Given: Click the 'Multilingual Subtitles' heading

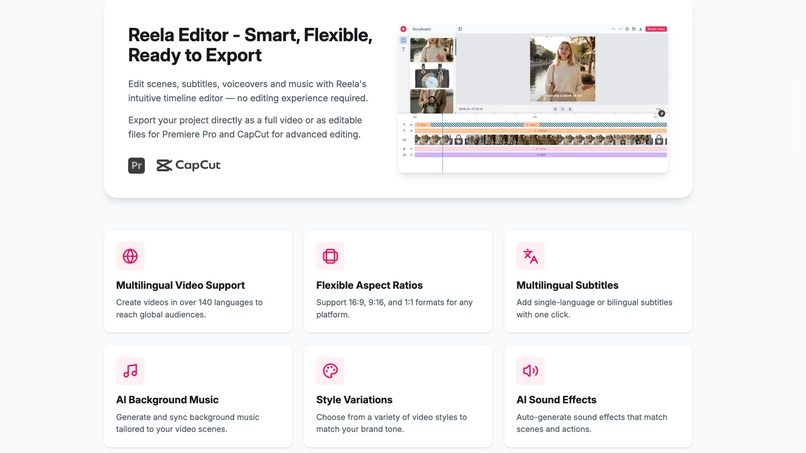Looking at the screenshot, I should click(567, 285).
